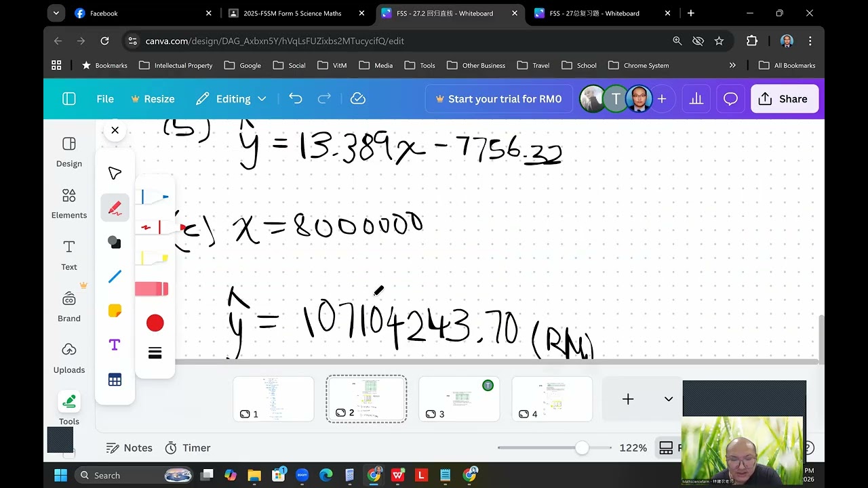Open the Chrome three-dot menu
The height and width of the screenshot is (488, 868).
(810, 41)
